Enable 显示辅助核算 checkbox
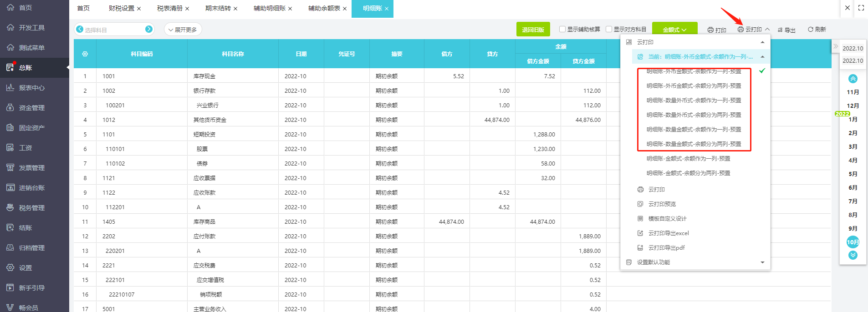868x312 pixels. (562, 29)
